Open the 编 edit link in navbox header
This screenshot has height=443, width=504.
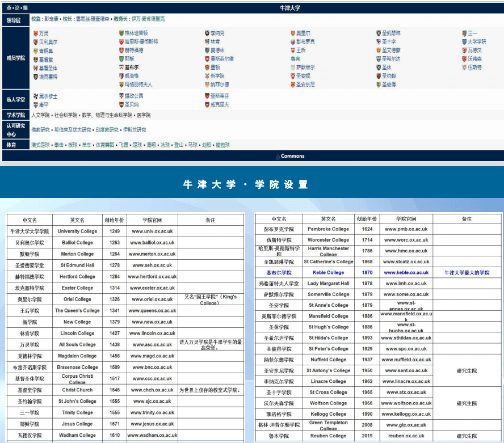pos(25,8)
